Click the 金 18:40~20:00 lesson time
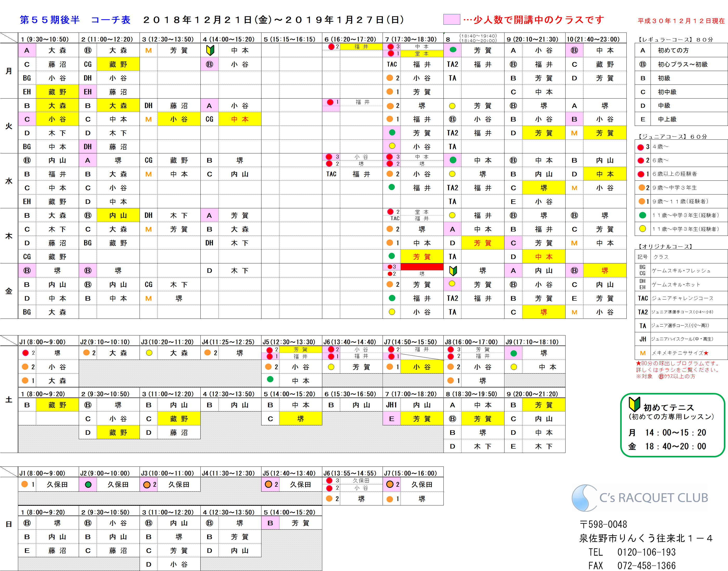This screenshot has height=571, width=728. coord(667,446)
